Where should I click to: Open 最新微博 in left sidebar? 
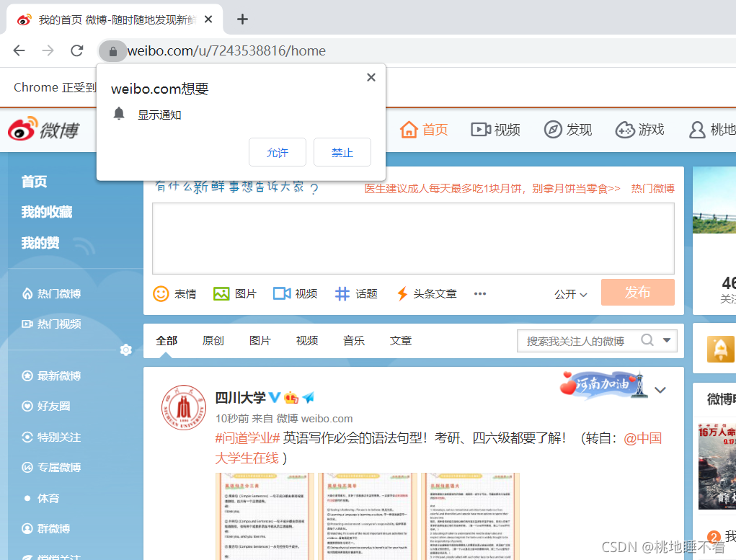pos(52,376)
